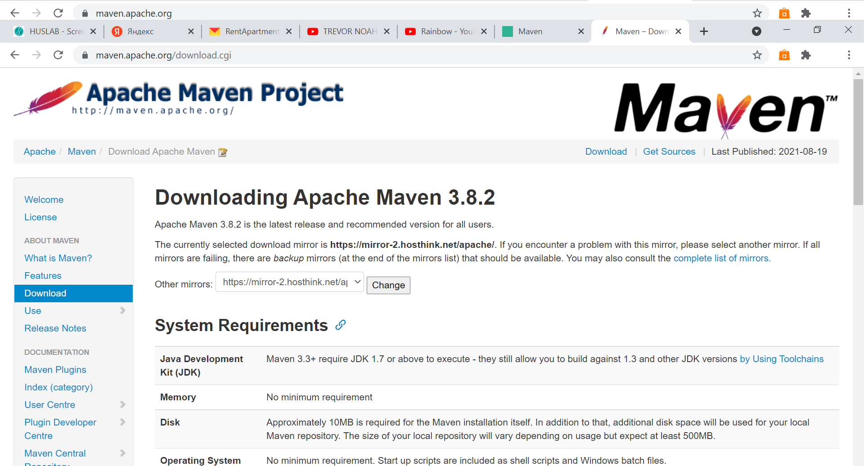Open the Maven Plugins link
Image resolution: width=868 pixels, height=466 pixels.
pyautogui.click(x=55, y=370)
